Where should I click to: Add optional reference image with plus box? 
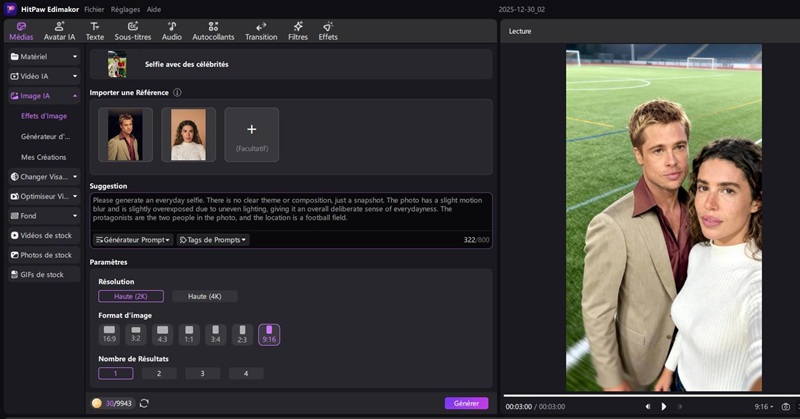click(x=251, y=134)
